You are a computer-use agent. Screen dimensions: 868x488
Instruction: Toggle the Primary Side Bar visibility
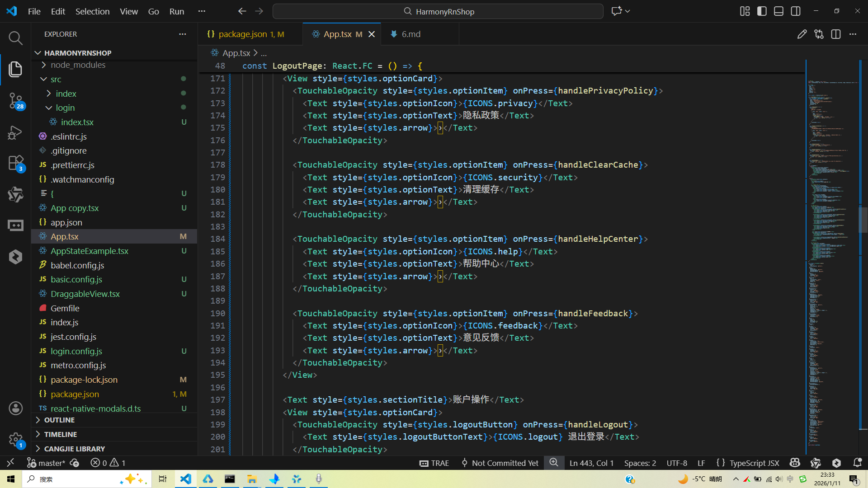pos(762,11)
